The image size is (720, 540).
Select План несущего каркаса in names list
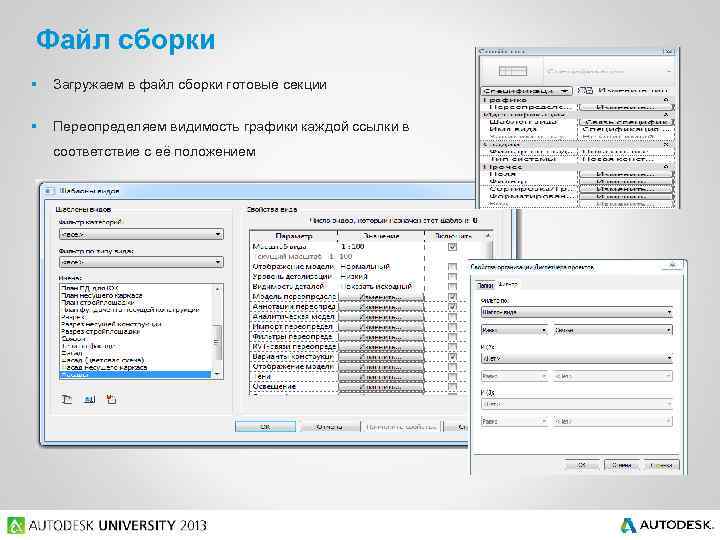(101, 296)
